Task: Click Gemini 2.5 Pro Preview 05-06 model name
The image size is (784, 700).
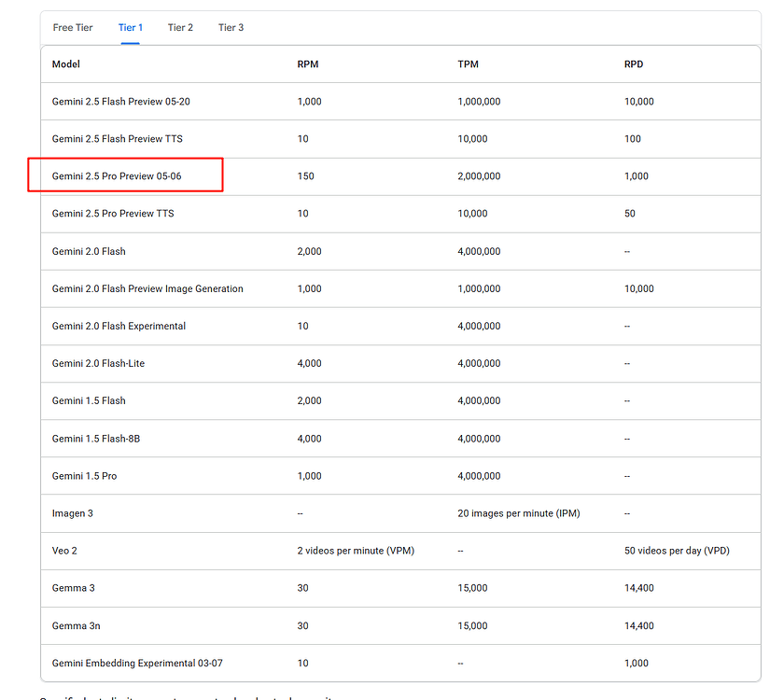Action: pyautogui.click(x=117, y=176)
